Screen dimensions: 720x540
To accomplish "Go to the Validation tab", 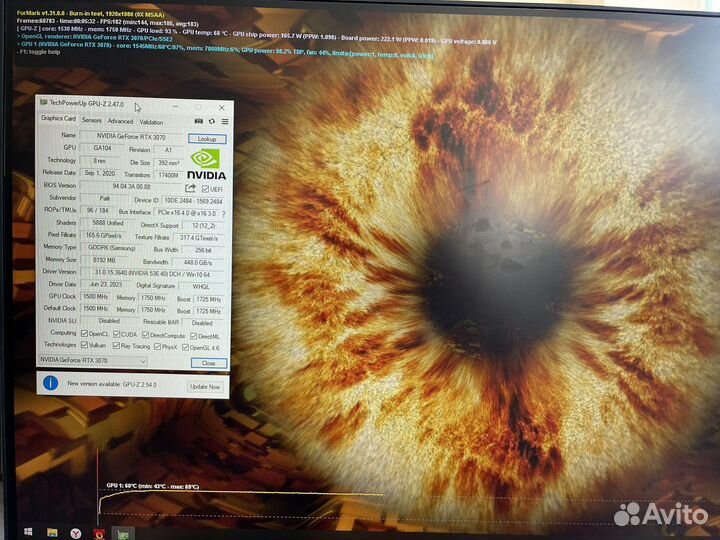I will tap(151, 122).
